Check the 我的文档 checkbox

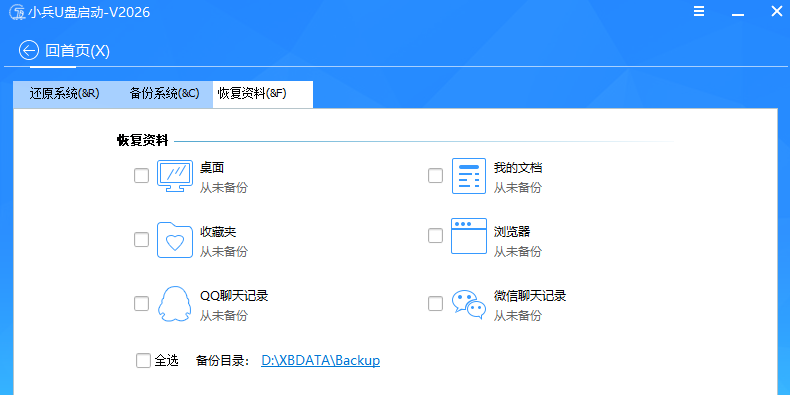click(x=435, y=176)
